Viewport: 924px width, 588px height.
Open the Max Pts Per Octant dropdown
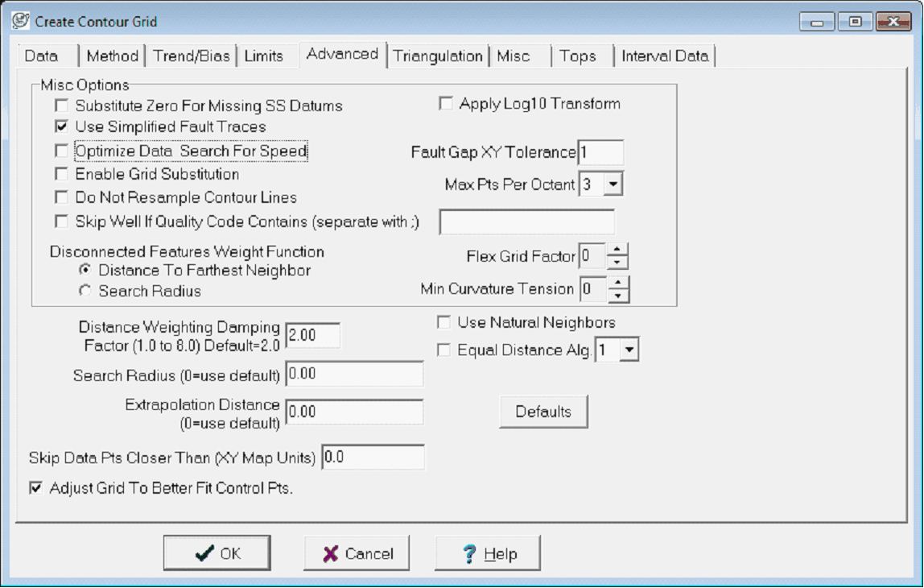click(613, 184)
